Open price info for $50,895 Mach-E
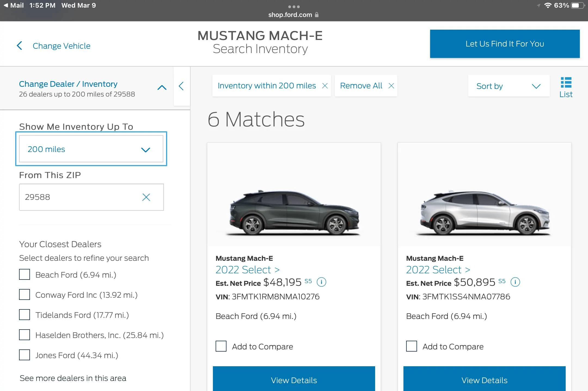 [x=515, y=282]
